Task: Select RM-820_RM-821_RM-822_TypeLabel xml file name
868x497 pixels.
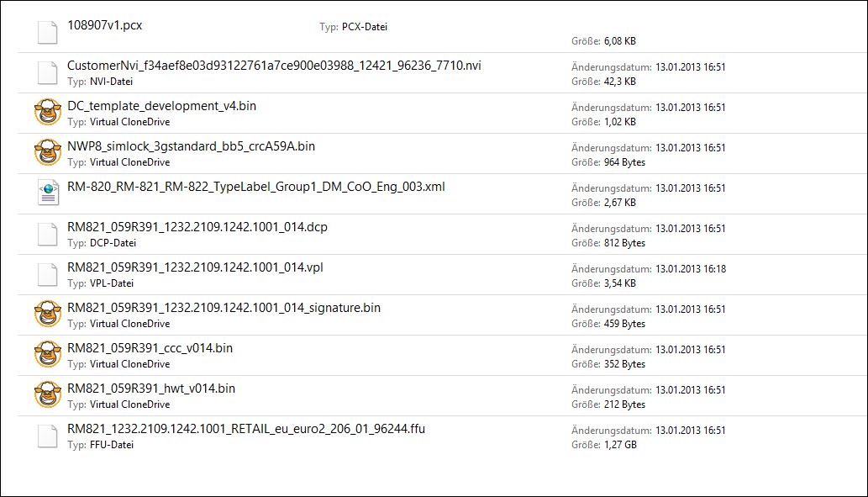Action: [x=255, y=187]
